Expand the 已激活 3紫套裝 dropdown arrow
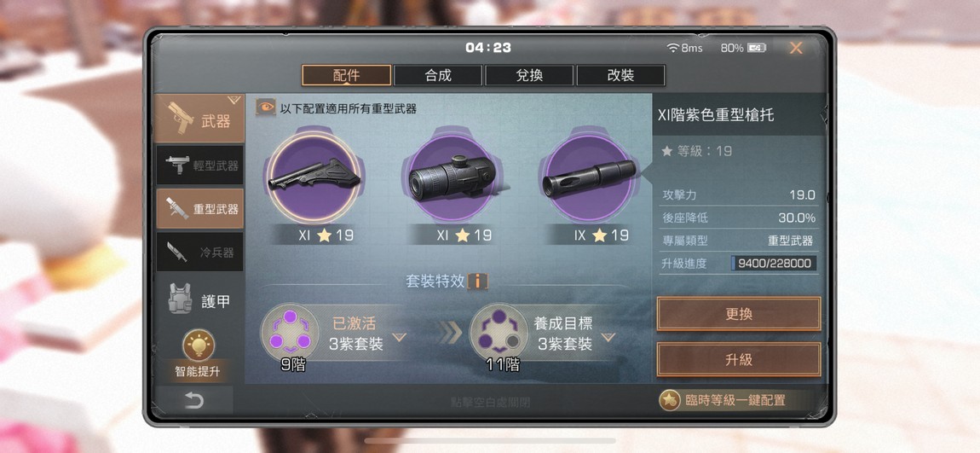 [x=399, y=338]
